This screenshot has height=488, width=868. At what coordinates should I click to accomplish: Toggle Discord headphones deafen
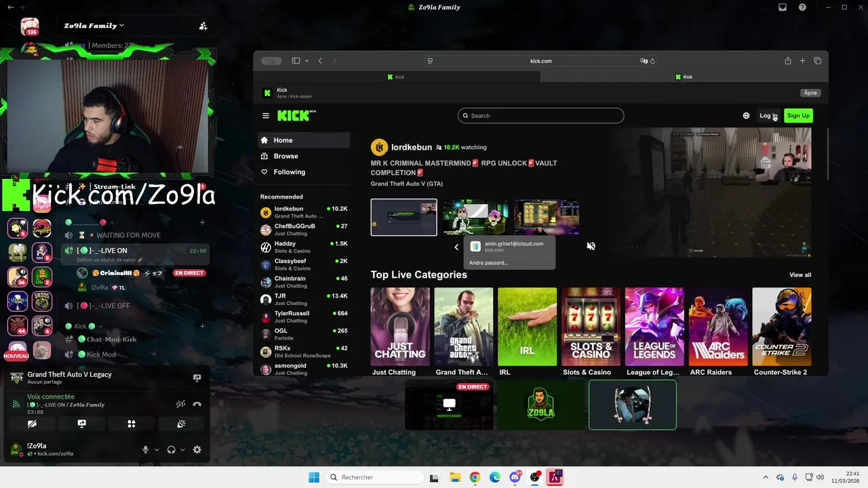pos(171,449)
